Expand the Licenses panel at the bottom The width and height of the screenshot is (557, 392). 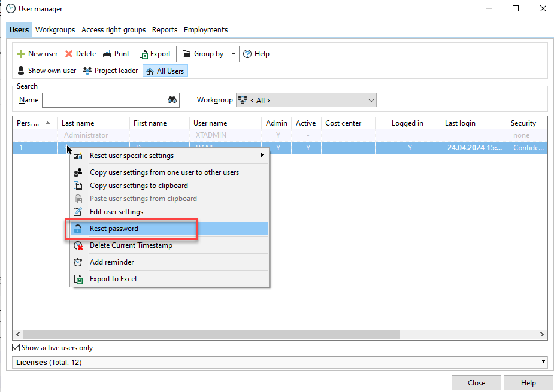tap(544, 362)
